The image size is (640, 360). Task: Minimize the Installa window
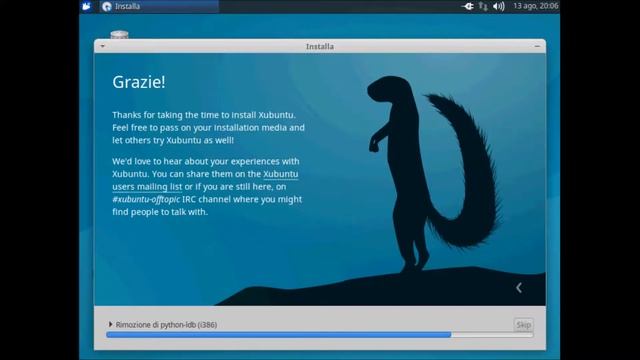[x=537, y=46]
